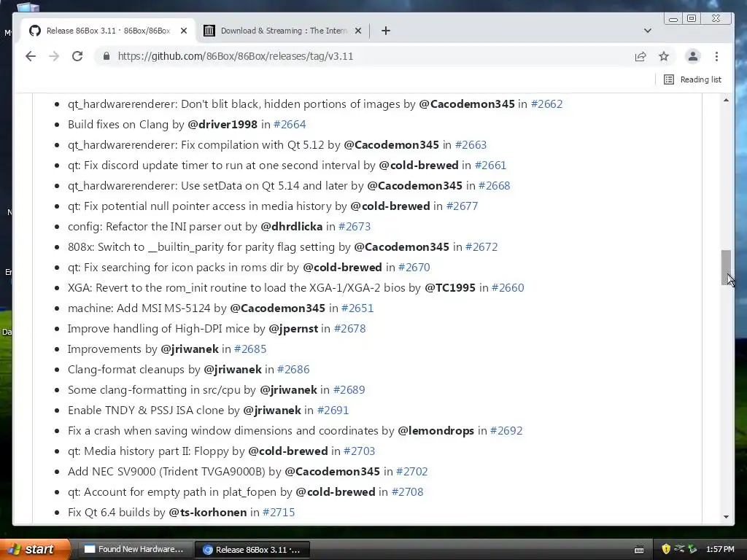
Task: Expand the tab search dropdown arrow
Action: click(648, 31)
